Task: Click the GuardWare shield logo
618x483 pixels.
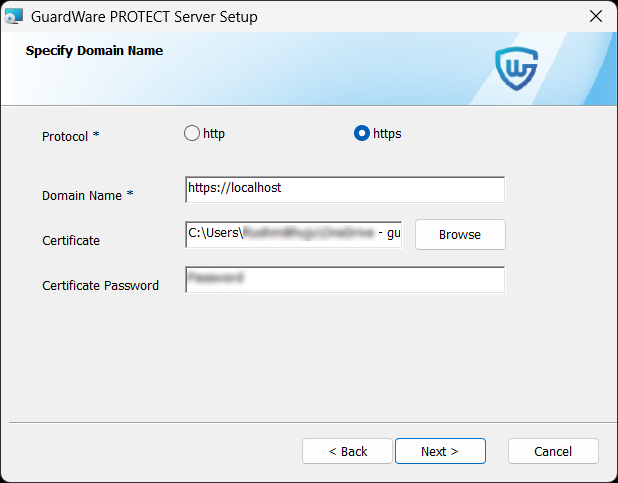Action: click(517, 67)
